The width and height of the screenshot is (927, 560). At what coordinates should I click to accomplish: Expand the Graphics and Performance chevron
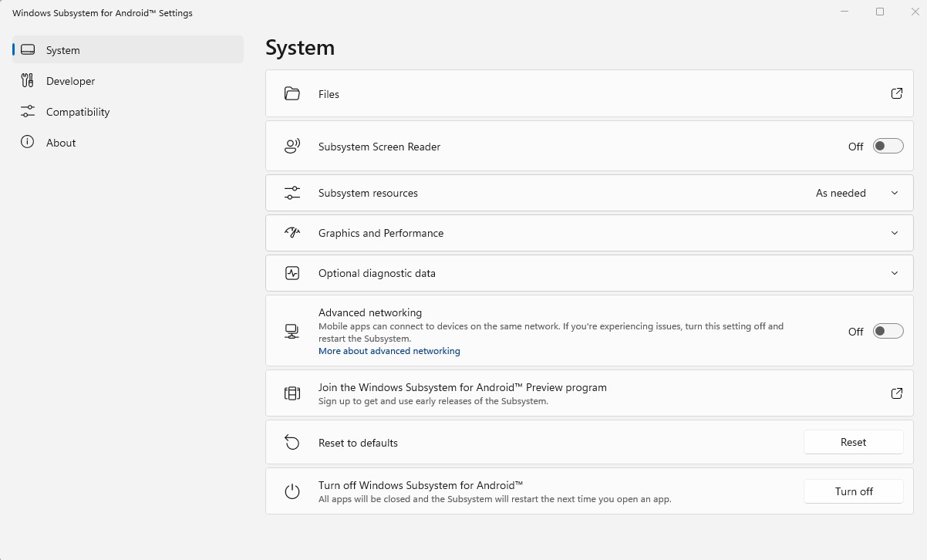pos(895,233)
